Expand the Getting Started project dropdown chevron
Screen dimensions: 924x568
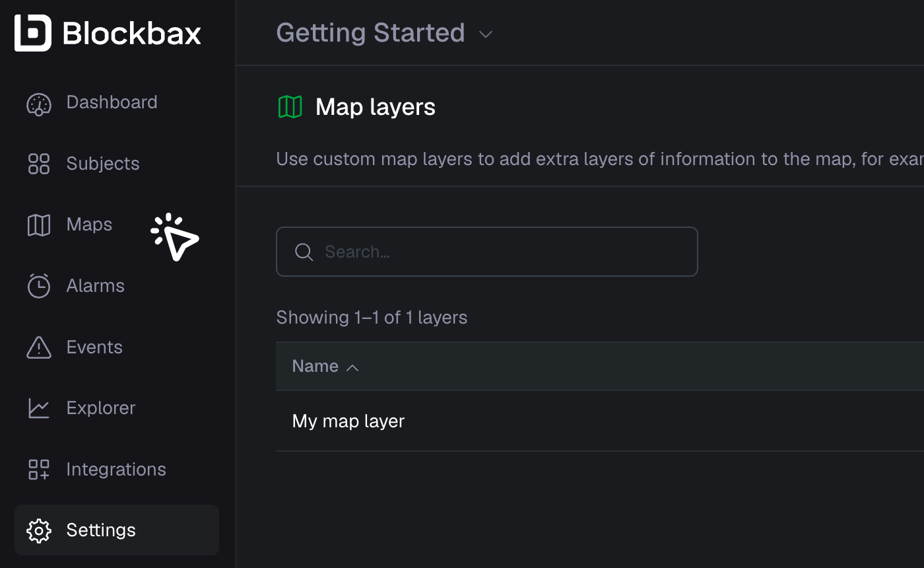[x=486, y=34]
